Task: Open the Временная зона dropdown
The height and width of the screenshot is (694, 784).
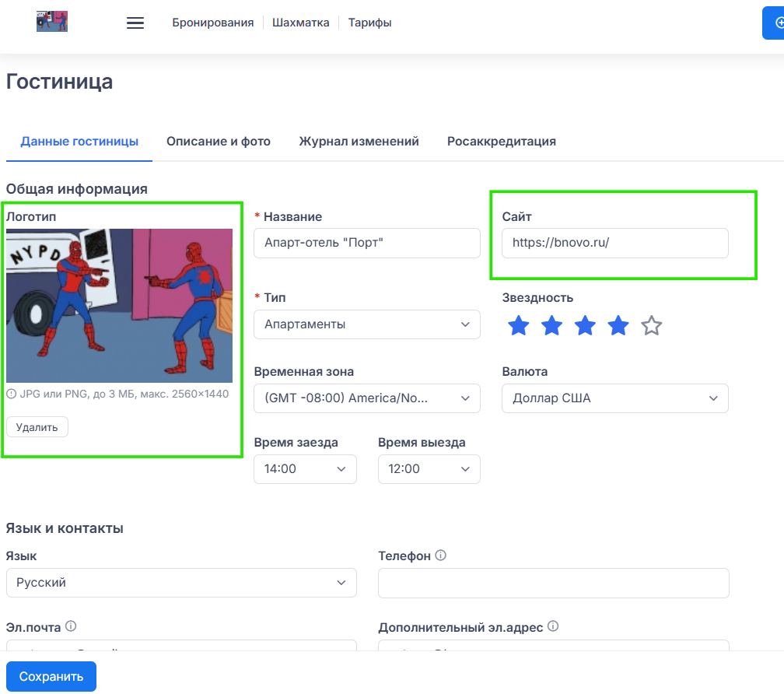Action: [x=366, y=398]
